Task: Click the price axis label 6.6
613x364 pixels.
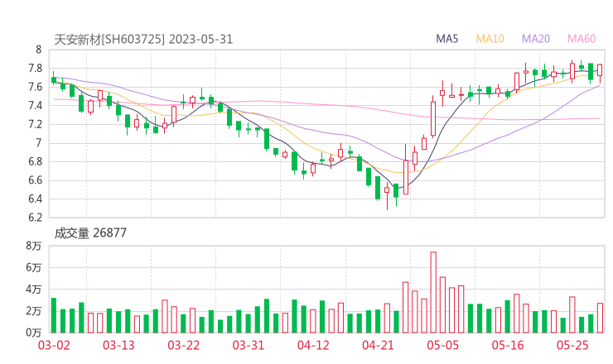Action: (35, 180)
